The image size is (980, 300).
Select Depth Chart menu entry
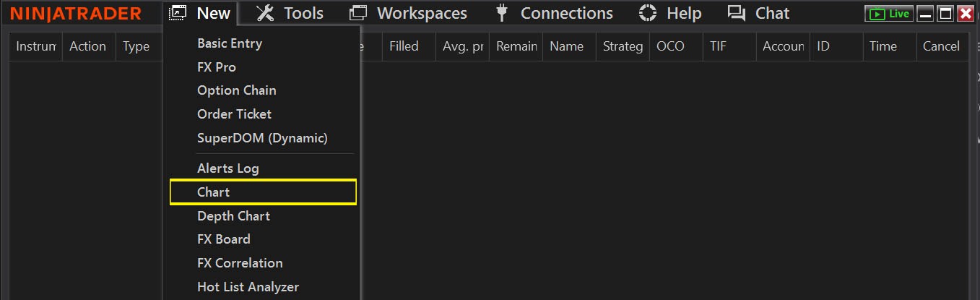pyautogui.click(x=233, y=215)
